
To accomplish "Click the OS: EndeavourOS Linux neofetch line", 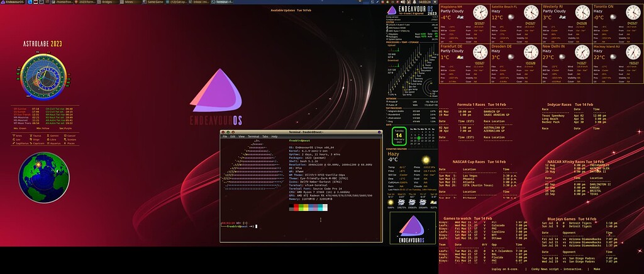I will point(311,147).
